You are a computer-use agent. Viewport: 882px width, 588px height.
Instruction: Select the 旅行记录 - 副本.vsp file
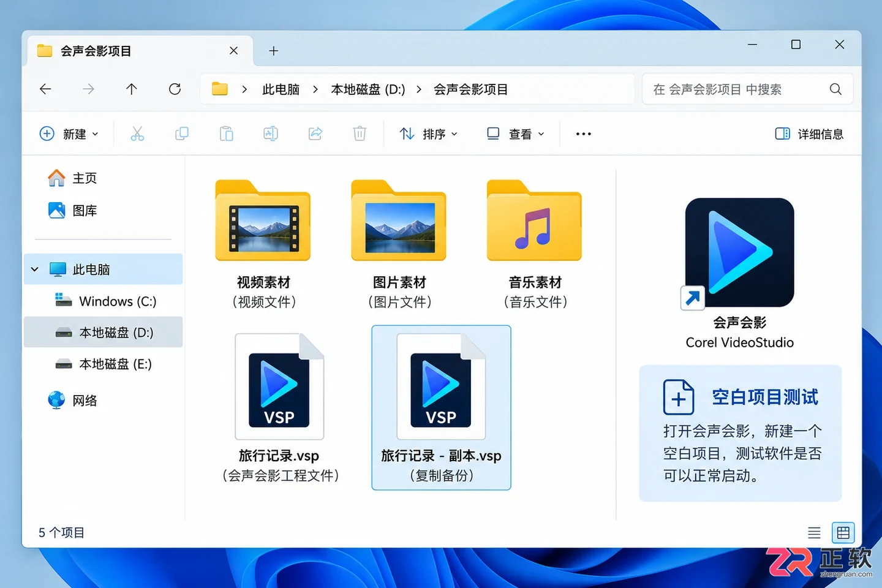point(441,408)
